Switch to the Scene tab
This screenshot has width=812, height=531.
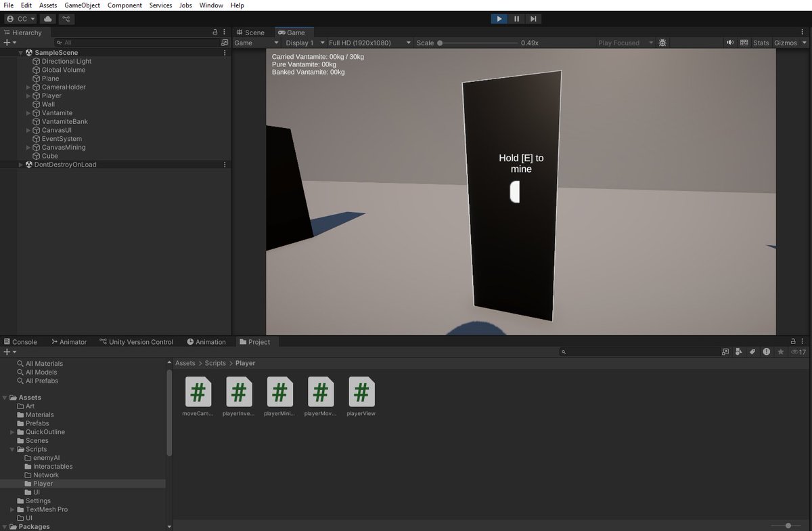coord(250,32)
